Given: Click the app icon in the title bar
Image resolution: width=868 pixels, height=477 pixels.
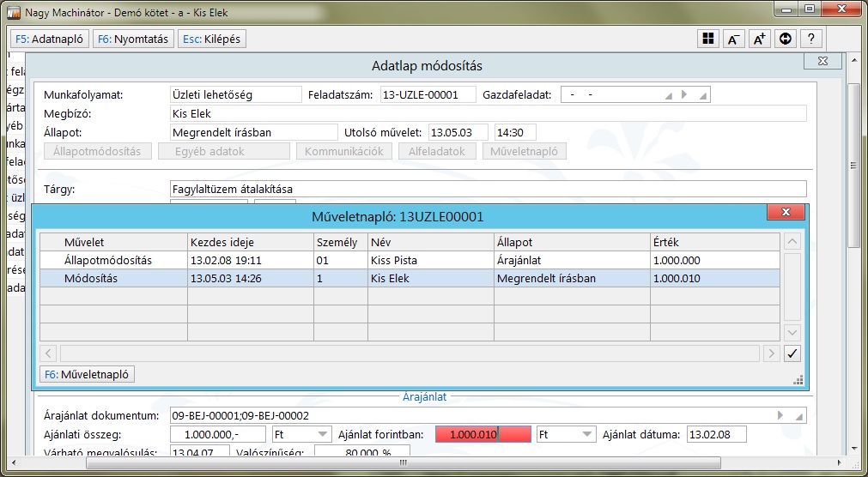Looking at the screenshot, I should pyautogui.click(x=15, y=12).
